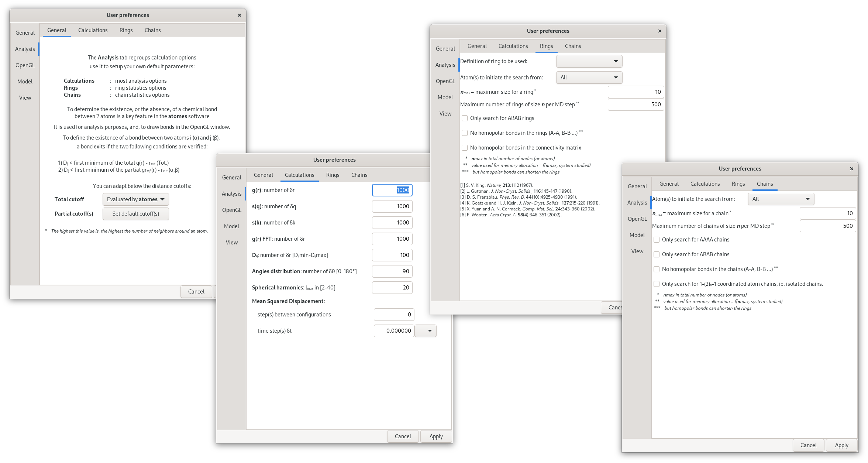
Task: Edit the g(r) number of δr field
Action: pyautogui.click(x=392, y=190)
